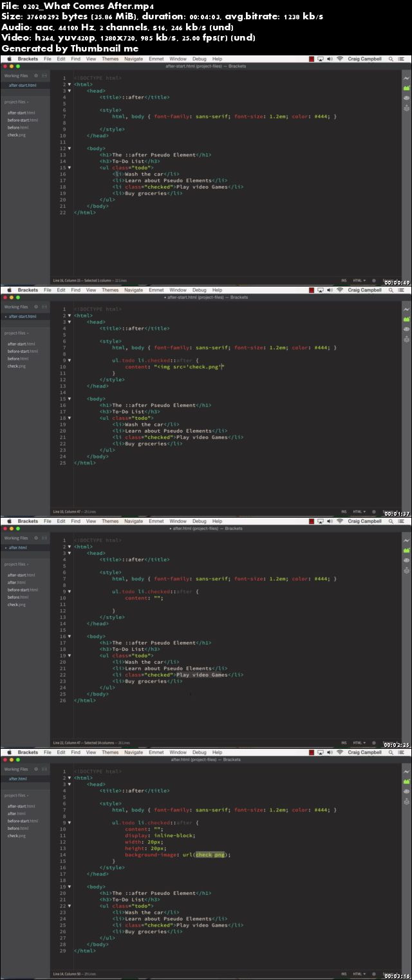Collapse line 22 ul fold in 00:03:16 frame
Image resolution: width=412 pixels, height=980 pixels.
[x=70, y=906]
